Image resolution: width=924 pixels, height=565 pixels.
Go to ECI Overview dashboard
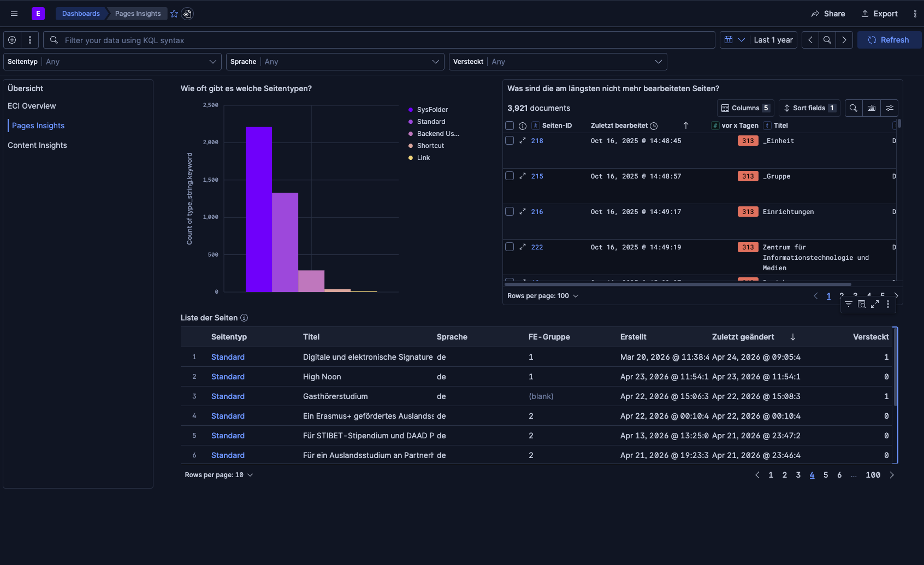tap(32, 106)
